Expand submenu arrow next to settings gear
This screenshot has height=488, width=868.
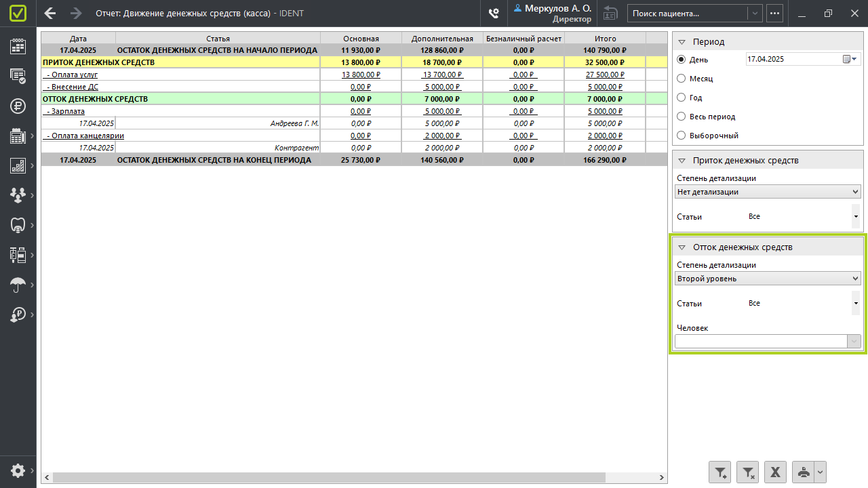[32, 470]
